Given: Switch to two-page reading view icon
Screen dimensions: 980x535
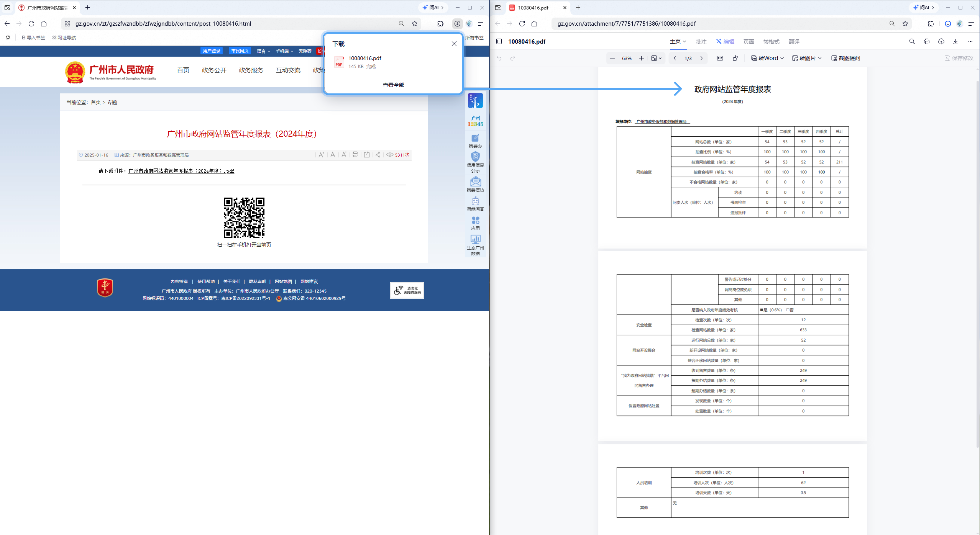Looking at the screenshot, I should [720, 58].
